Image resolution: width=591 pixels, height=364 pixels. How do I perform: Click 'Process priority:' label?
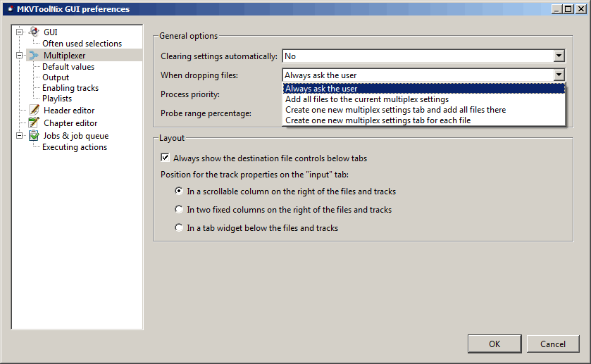[x=190, y=94]
